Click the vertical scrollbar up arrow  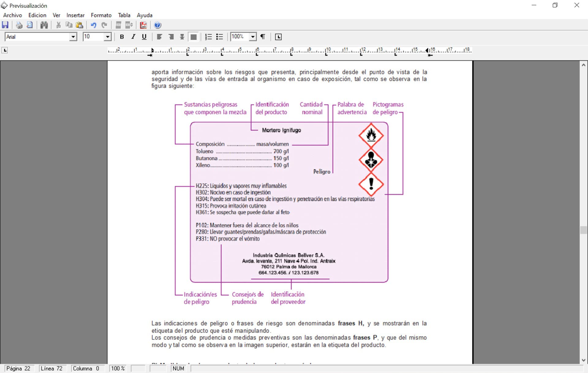[x=583, y=65]
